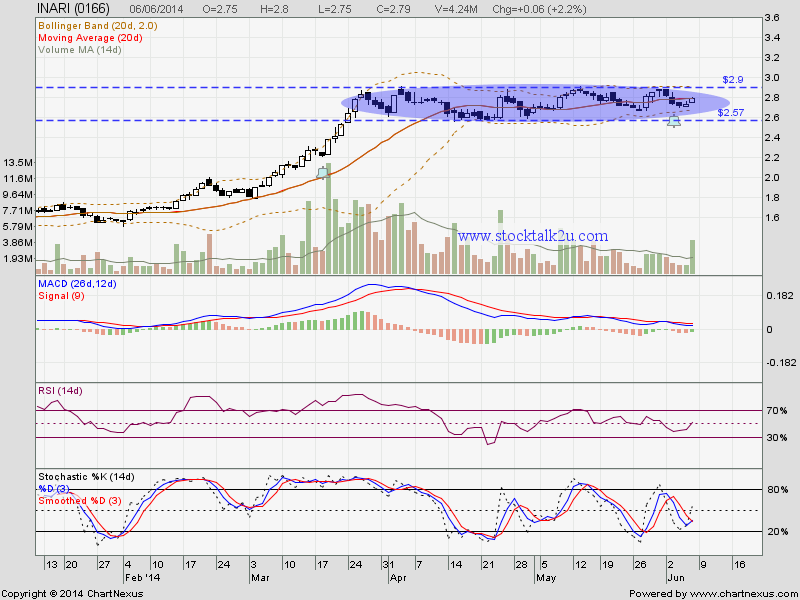Click the Copyright © 2014 ChartNexus text
800x600 pixels.
(x=72, y=593)
